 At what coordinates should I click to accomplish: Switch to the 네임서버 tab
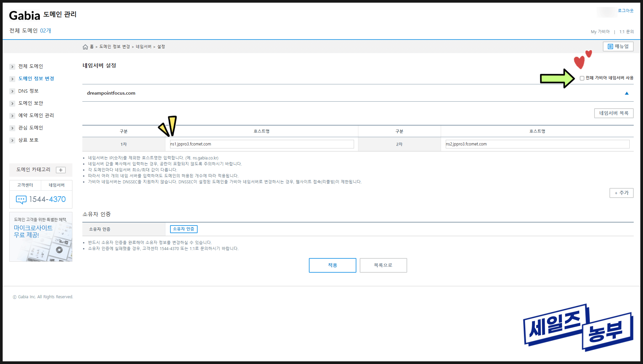click(x=56, y=185)
